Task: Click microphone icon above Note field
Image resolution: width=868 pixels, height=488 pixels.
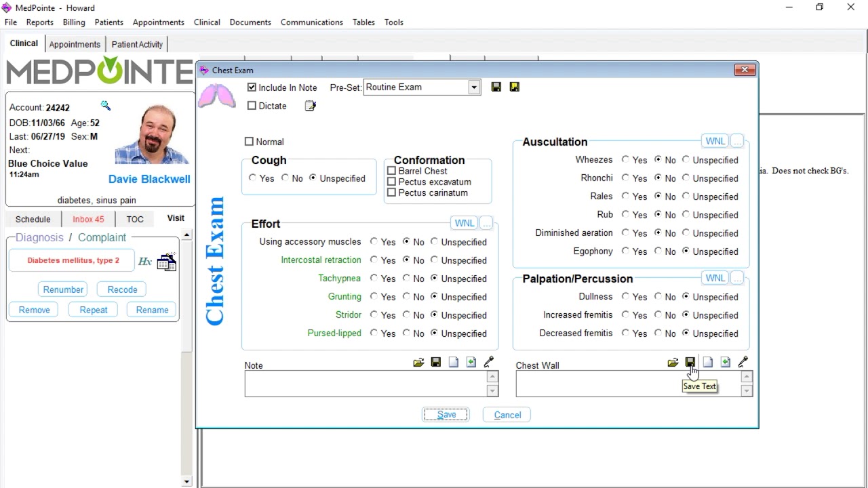Action: click(x=488, y=363)
